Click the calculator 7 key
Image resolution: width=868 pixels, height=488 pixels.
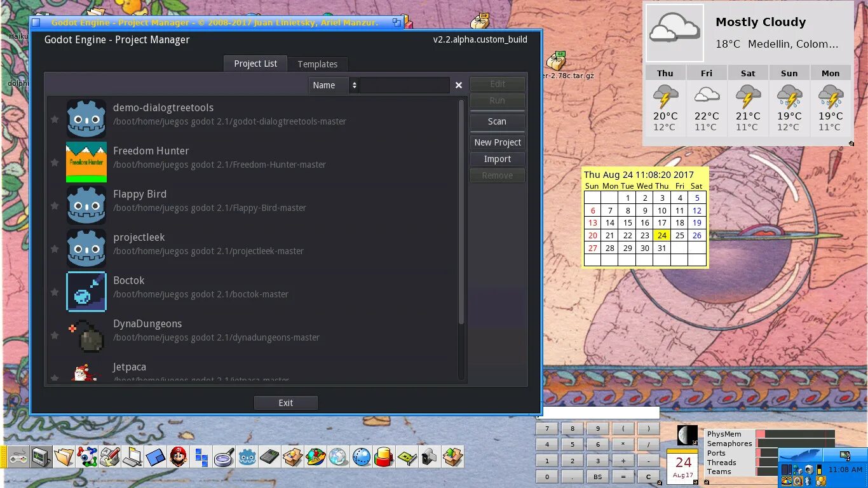point(547,428)
